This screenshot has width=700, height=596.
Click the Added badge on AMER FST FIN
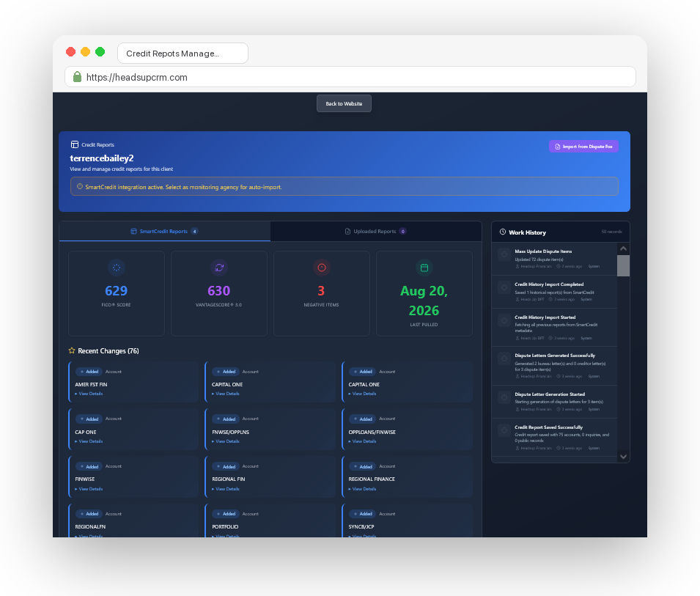(x=89, y=372)
